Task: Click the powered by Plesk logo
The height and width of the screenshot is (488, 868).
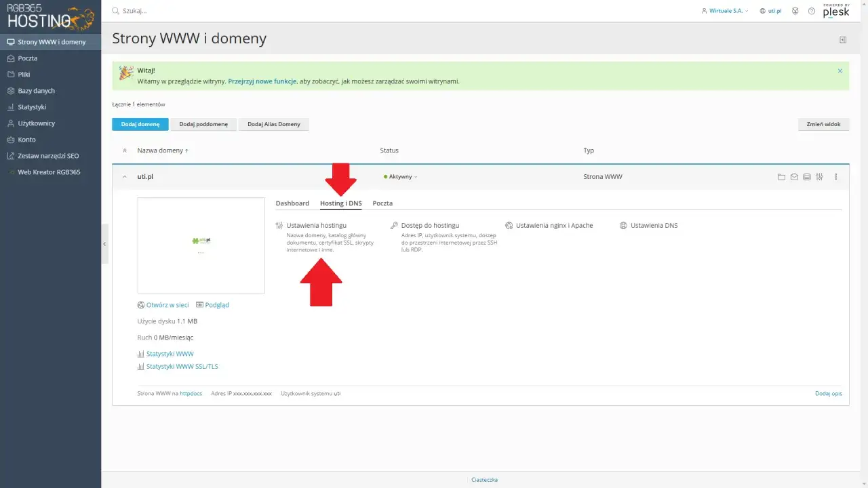Action: (835, 11)
